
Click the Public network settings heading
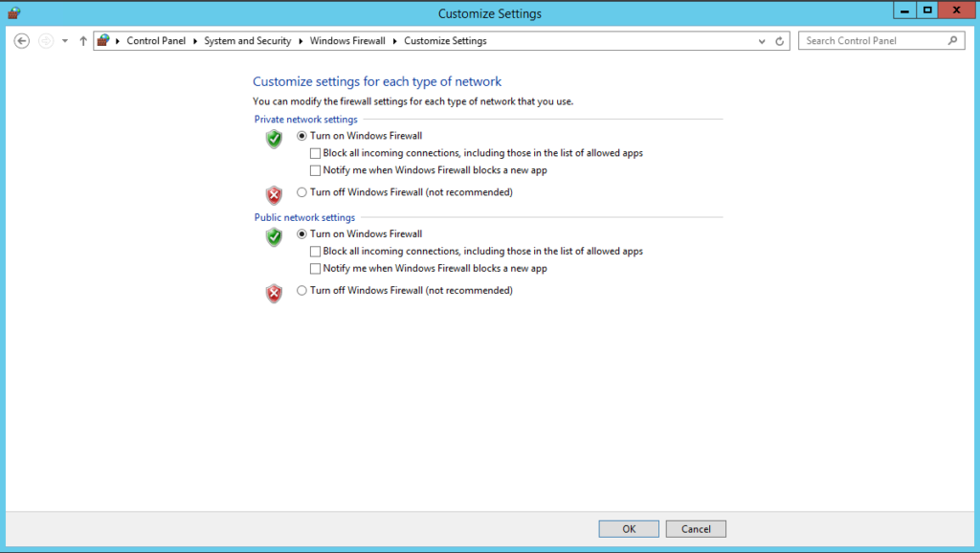pos(304,217)
